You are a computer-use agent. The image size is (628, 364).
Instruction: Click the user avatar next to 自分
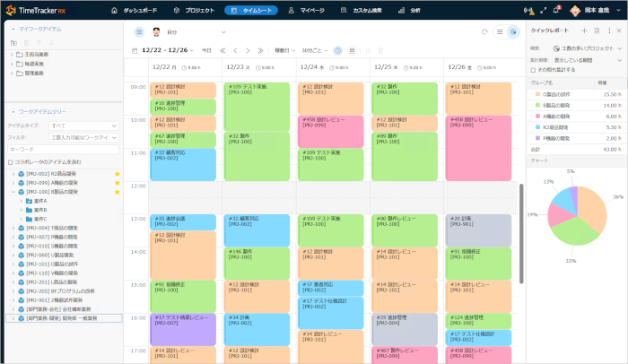156,32
